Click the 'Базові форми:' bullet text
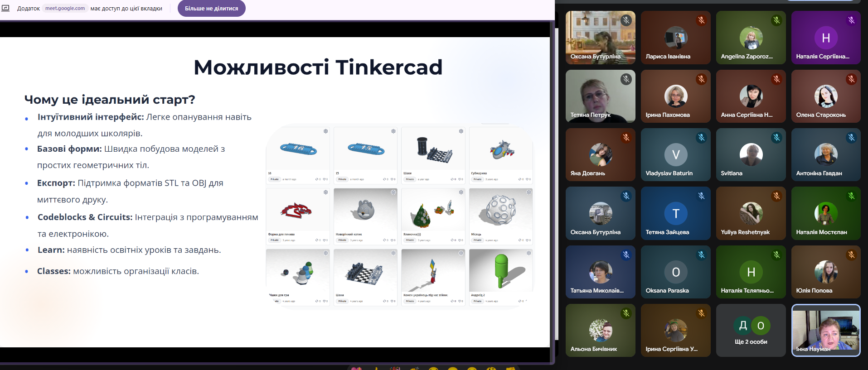This screenshot has width=868, height=370. [69, 149]
